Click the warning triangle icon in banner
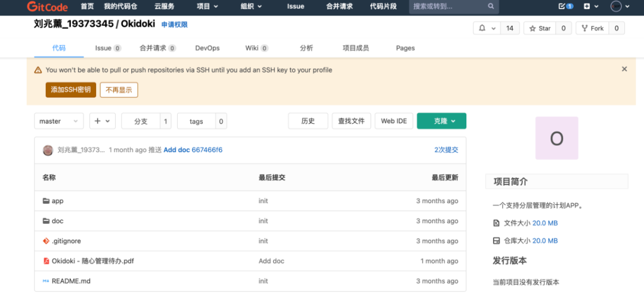 (38, 70)
